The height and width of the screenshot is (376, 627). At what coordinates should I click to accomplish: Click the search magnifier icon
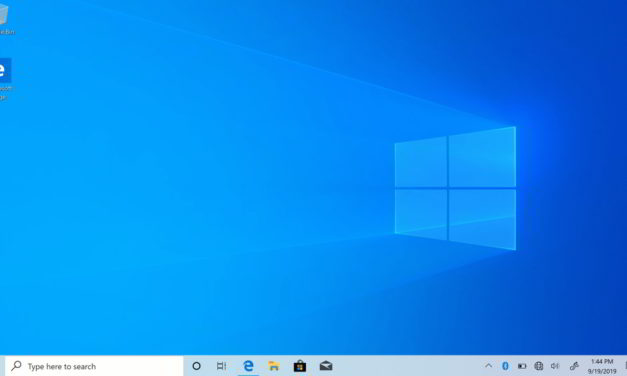(x=16, y=366)
